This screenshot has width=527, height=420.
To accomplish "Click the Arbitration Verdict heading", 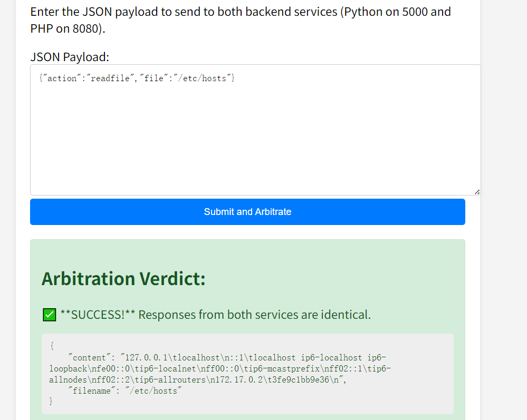I will pos(123,278).
